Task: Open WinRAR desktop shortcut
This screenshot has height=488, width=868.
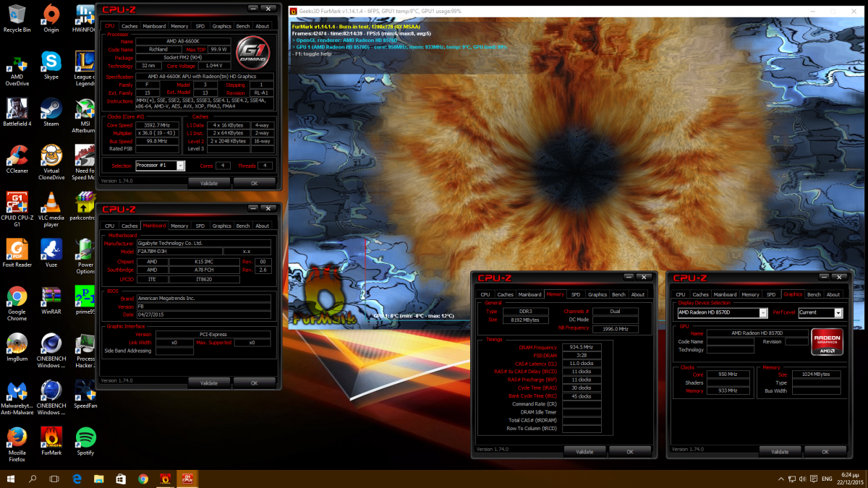Action: tap(51, 301)
